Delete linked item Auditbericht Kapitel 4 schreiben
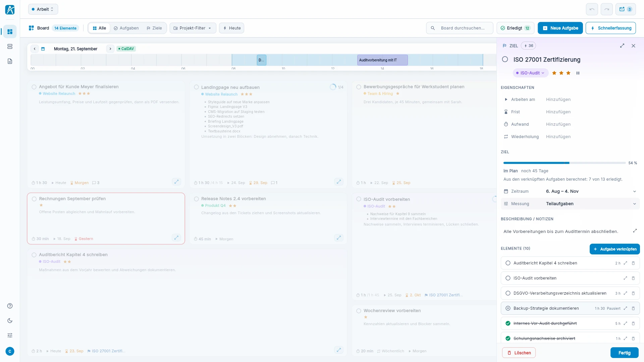 pos(633,263)
